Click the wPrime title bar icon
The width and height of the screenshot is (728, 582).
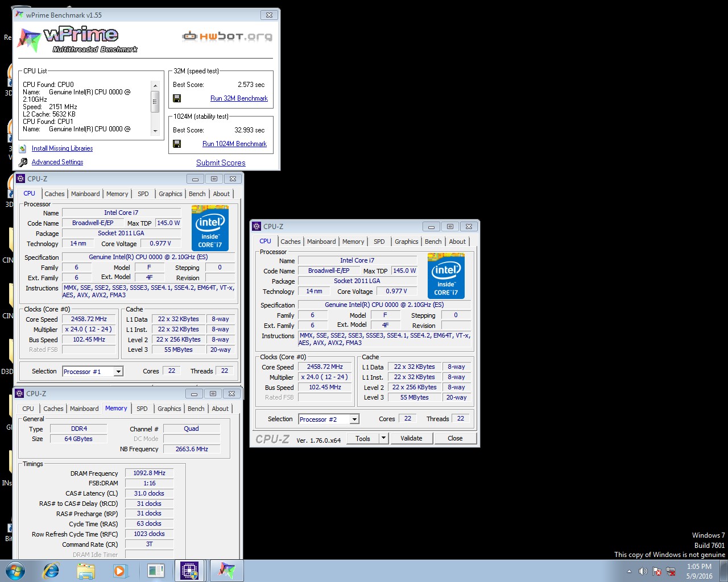tap(19, 15)
